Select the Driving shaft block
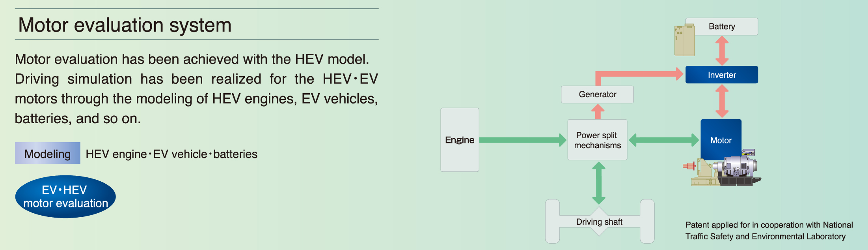This screenshot has height=250, width=868. click(x=600, y=221)
